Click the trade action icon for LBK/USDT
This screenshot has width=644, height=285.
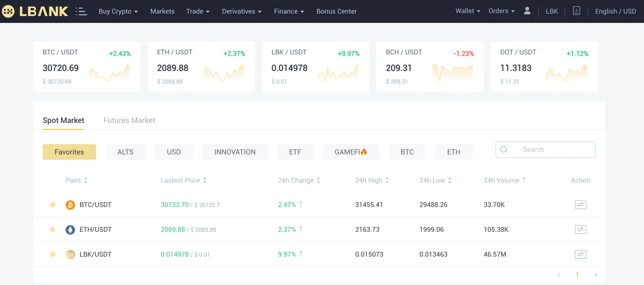(x=580, y=254)
